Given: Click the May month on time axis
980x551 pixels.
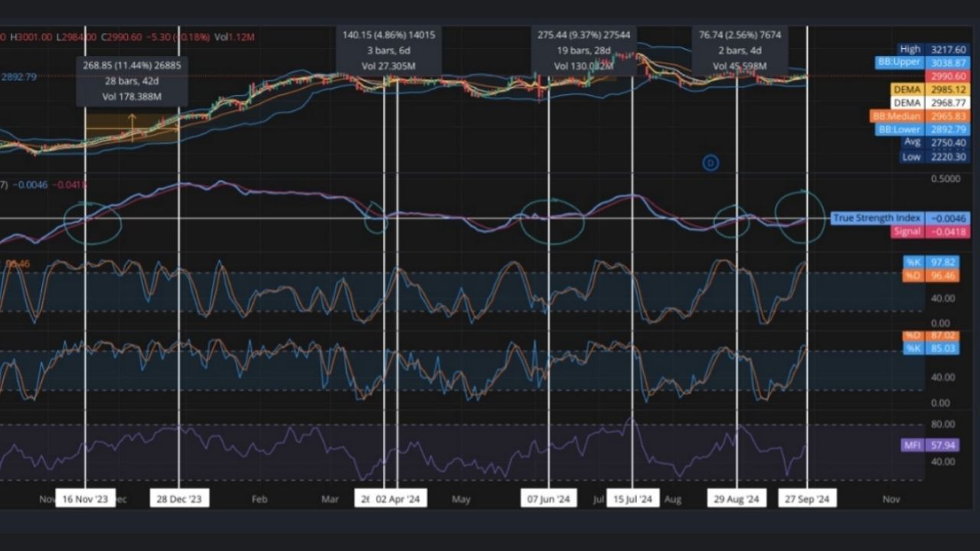Looking at the screenshot, I should click(x=461, y=499).
